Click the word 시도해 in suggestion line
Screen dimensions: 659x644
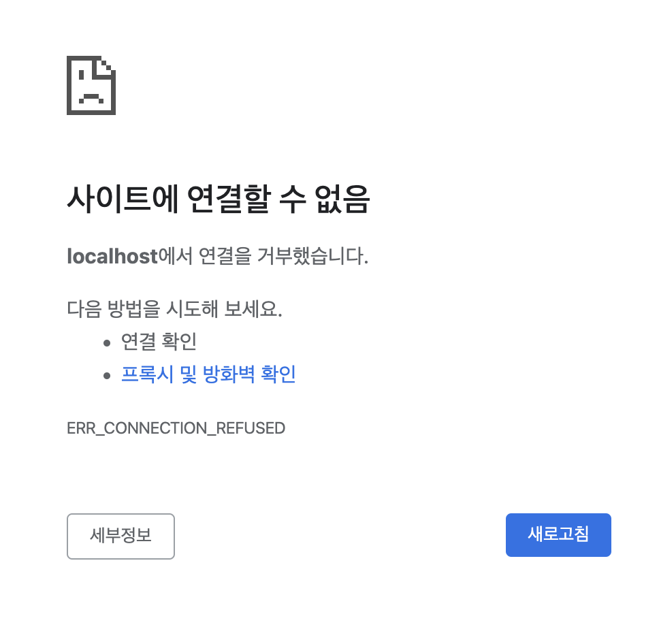(x=193, y=309)
